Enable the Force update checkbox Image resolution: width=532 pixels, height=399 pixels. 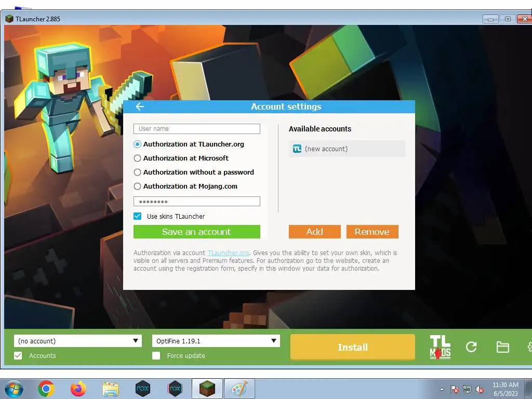156,355
